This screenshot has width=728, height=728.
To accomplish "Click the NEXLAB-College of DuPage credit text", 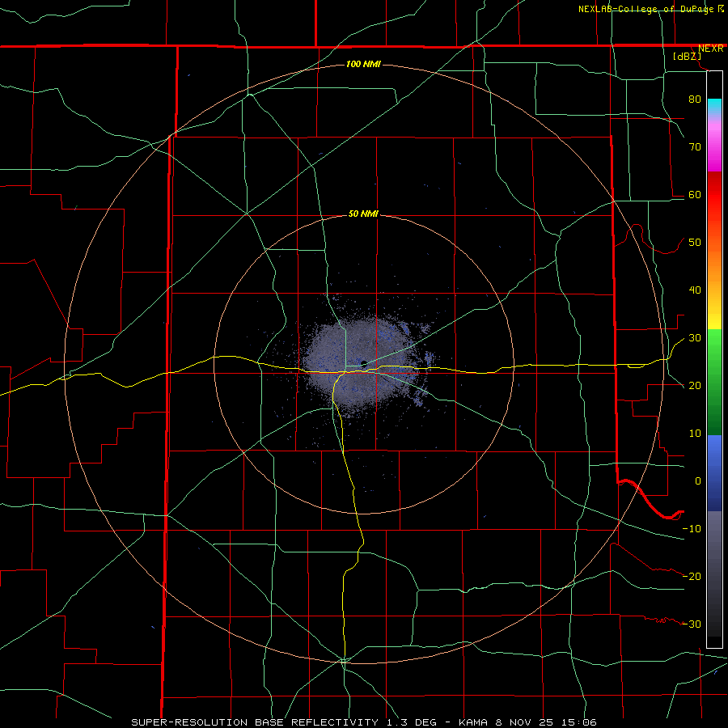I will 646,9.
